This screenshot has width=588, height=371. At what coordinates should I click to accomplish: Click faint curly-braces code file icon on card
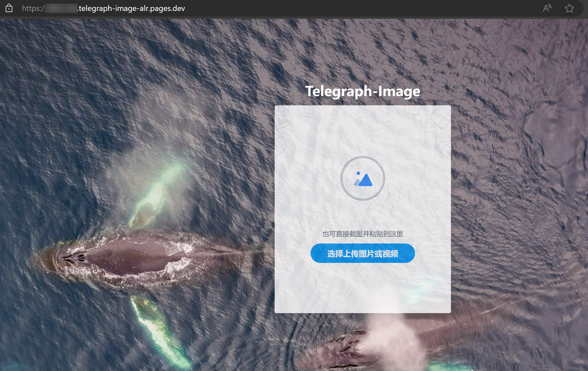tap(440, 117)
